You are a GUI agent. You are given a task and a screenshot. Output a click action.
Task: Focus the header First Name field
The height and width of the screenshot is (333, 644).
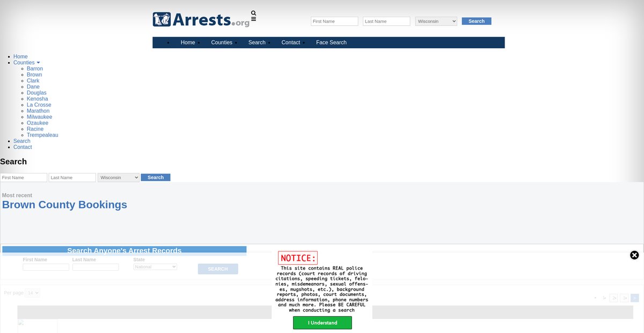point(334,21)
